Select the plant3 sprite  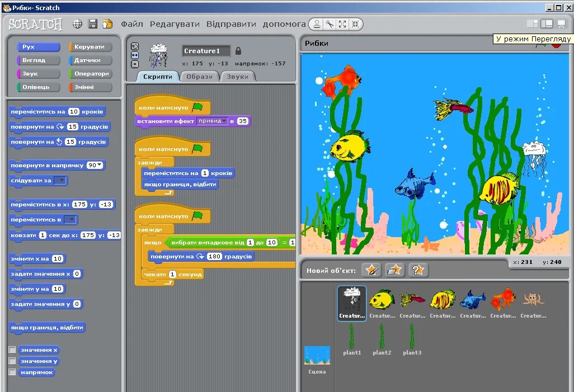pyautogui.click(x=412, y=339)
